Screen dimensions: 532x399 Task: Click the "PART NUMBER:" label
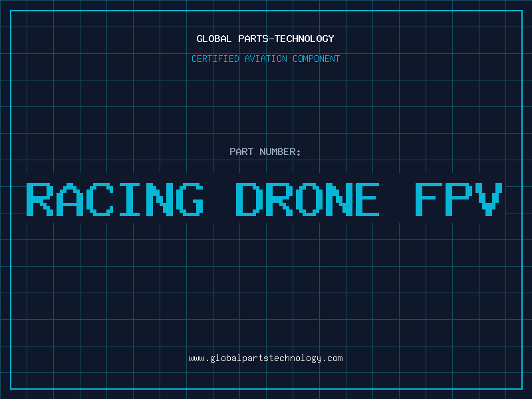(x=265, y=152)
